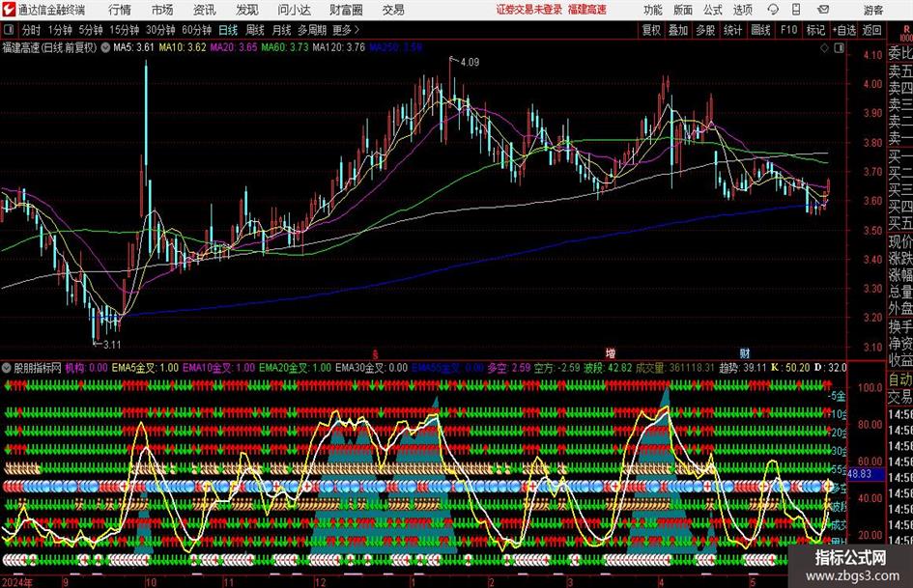
Task: Open the 多周期 multi-period view
Action: point(312,30)
